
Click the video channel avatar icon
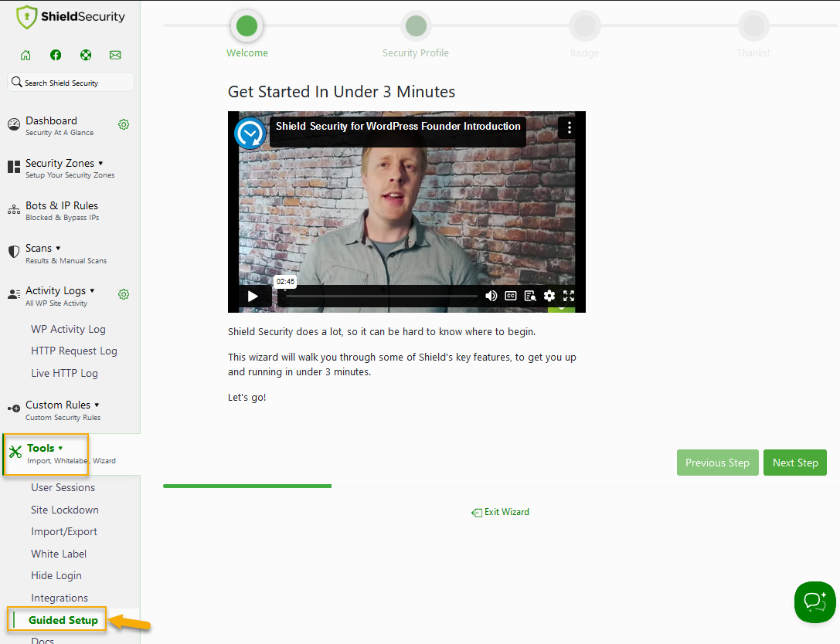point(250,134)
